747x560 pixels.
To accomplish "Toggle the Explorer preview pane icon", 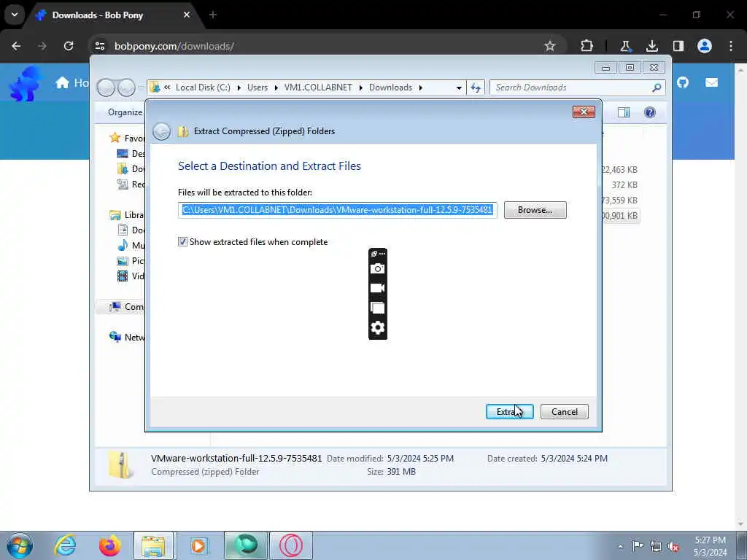I will tap(623, 112).
